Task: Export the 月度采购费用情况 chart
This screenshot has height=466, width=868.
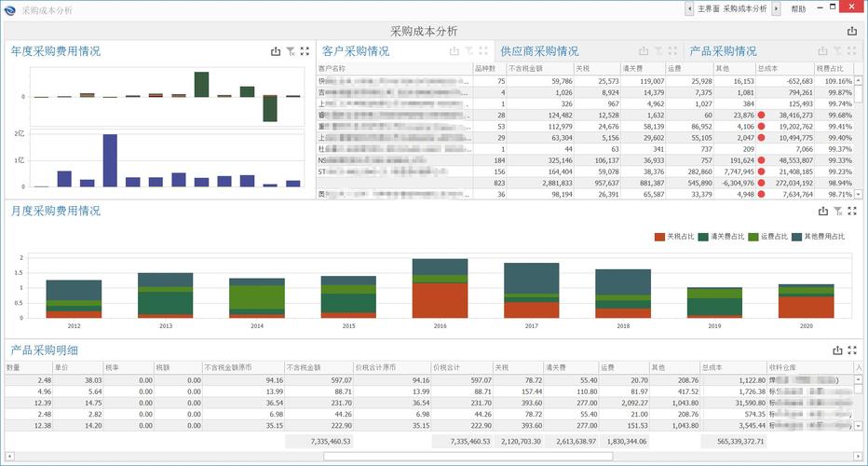Action: 823,212
